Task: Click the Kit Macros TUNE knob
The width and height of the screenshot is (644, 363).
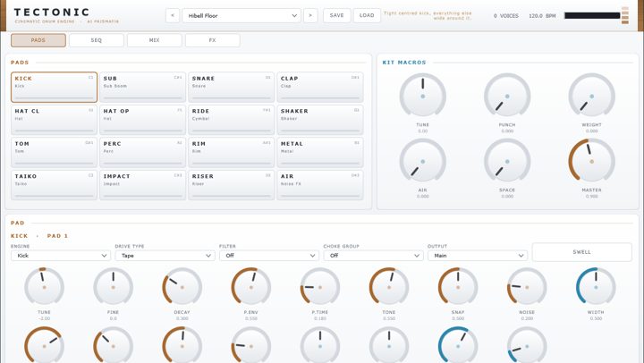Action: point(422,96)
